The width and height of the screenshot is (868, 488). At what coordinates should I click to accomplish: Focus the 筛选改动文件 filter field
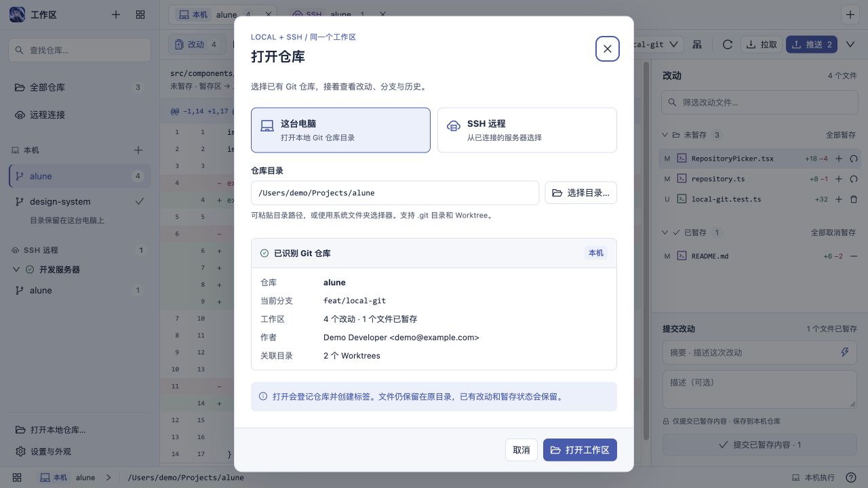coord(759,102)
